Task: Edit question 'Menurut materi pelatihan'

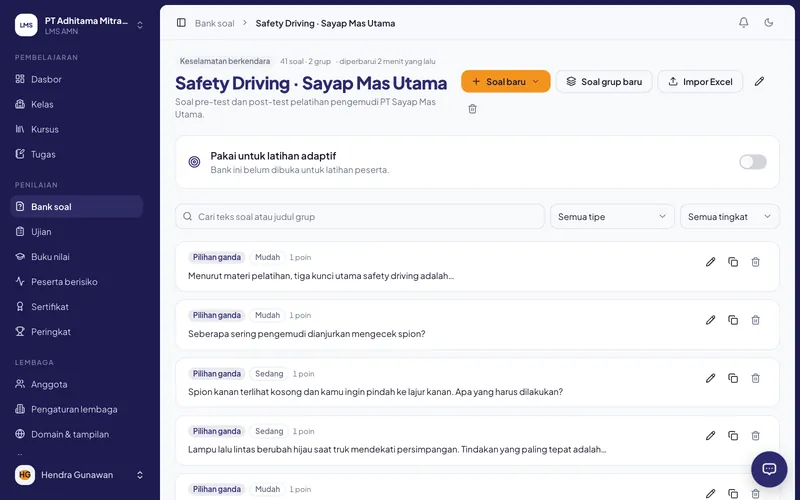Action: click(x=710, y=262)
